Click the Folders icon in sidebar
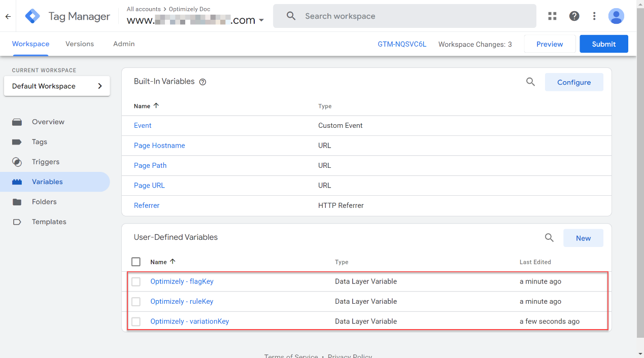 coord(17,202)
